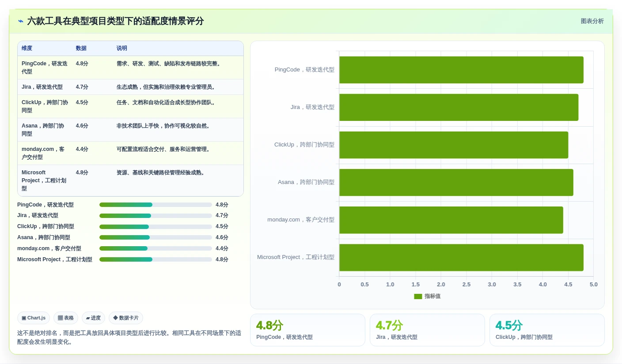Click the x-axis tick 5.0
622x364 pixels.
point(593,285)
